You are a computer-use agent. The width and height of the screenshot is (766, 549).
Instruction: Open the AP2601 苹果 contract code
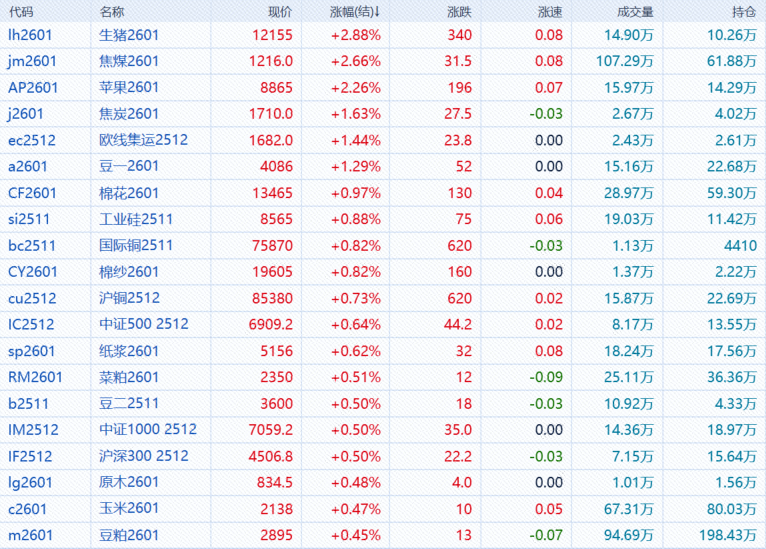pyautogui.click(x=33, y=87)
